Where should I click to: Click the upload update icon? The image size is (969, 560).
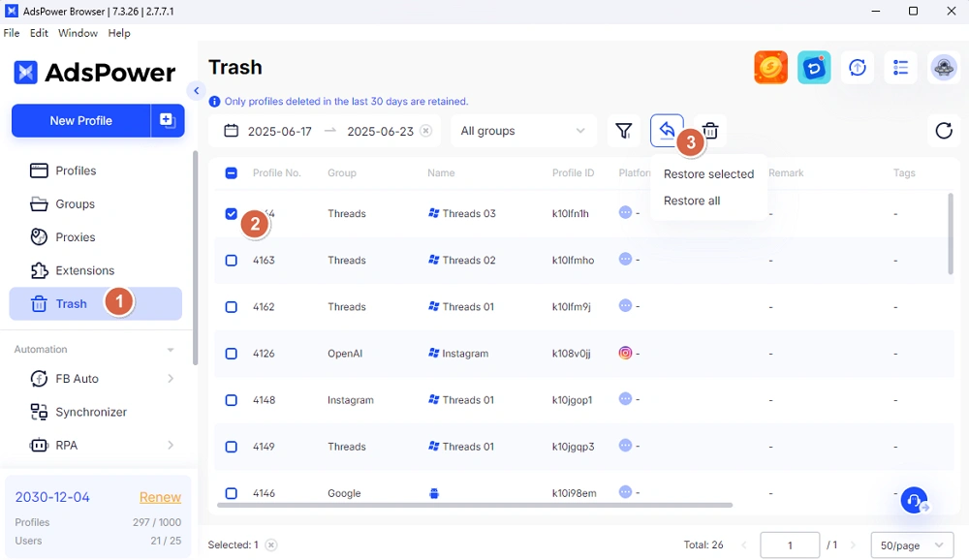click(x=858, y=68)
